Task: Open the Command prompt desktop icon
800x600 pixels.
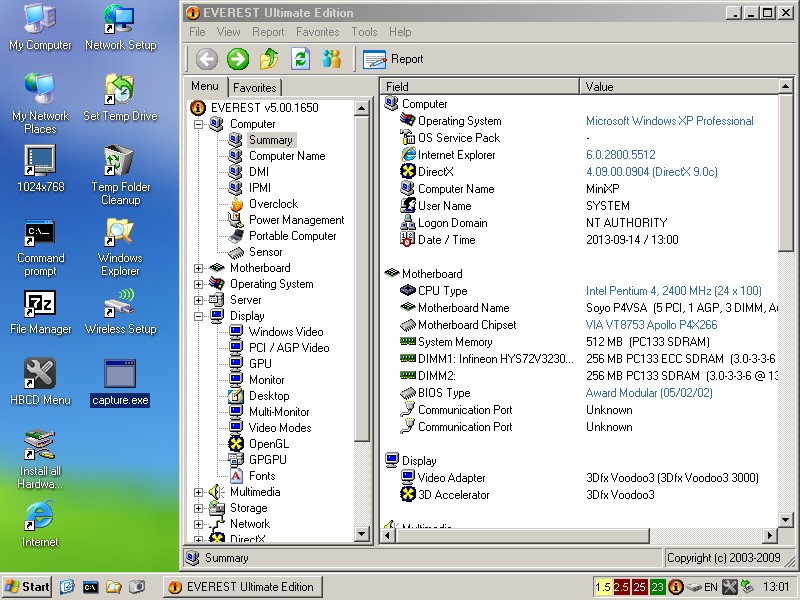Action: point(40,248)
